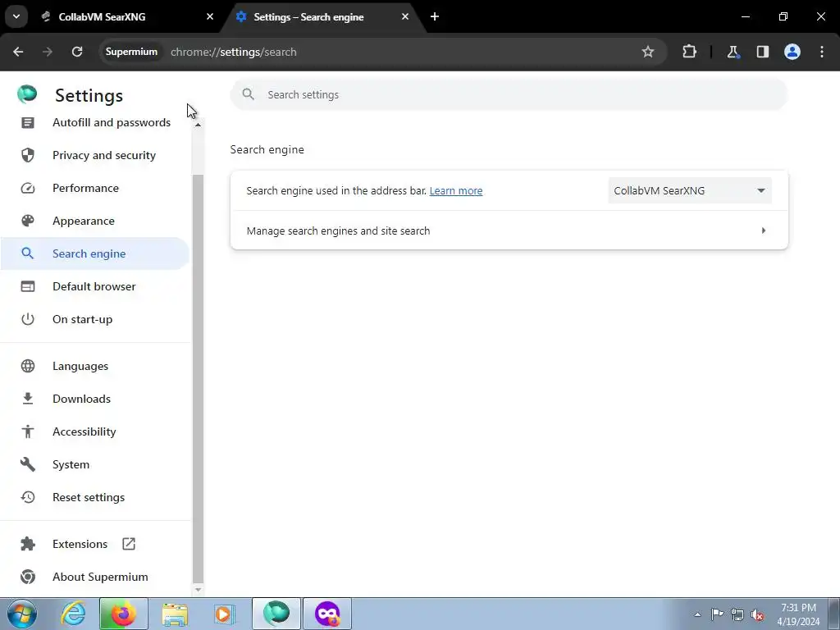This screenshot has height=630, width=840.
Task: Reload the settings page
Action: tap(77, 52)
